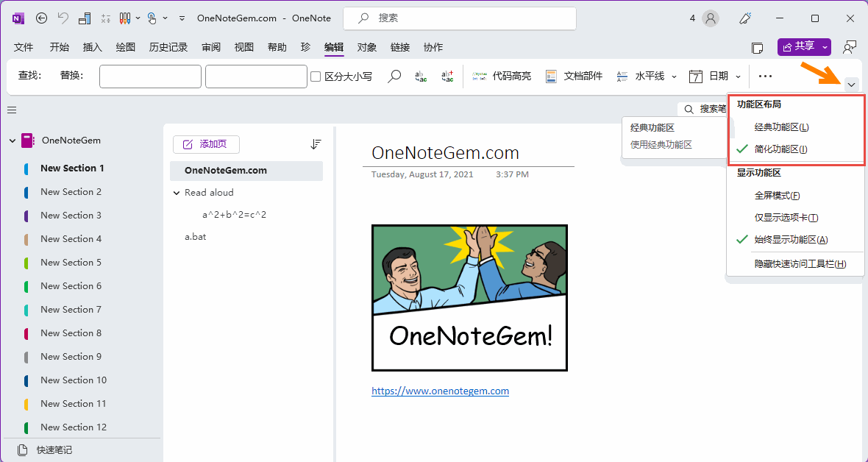Click the comments person icon beside 共享
Viewport: 868px width, 462px height.
849,48
